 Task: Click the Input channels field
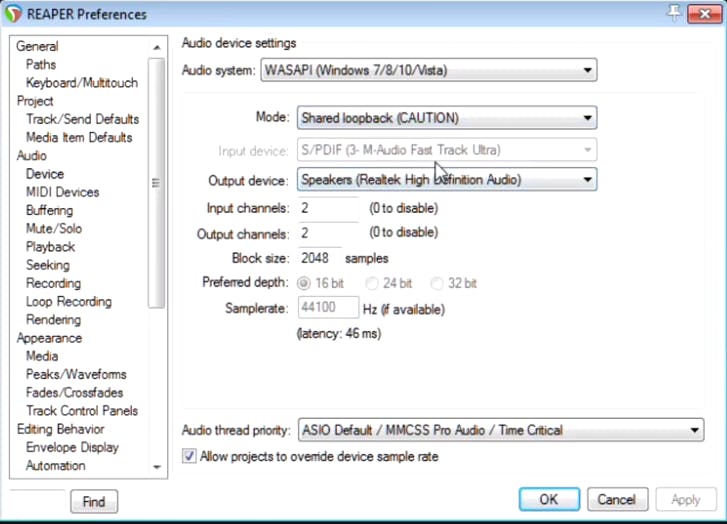pyautogui.click(x=328, y=208)
